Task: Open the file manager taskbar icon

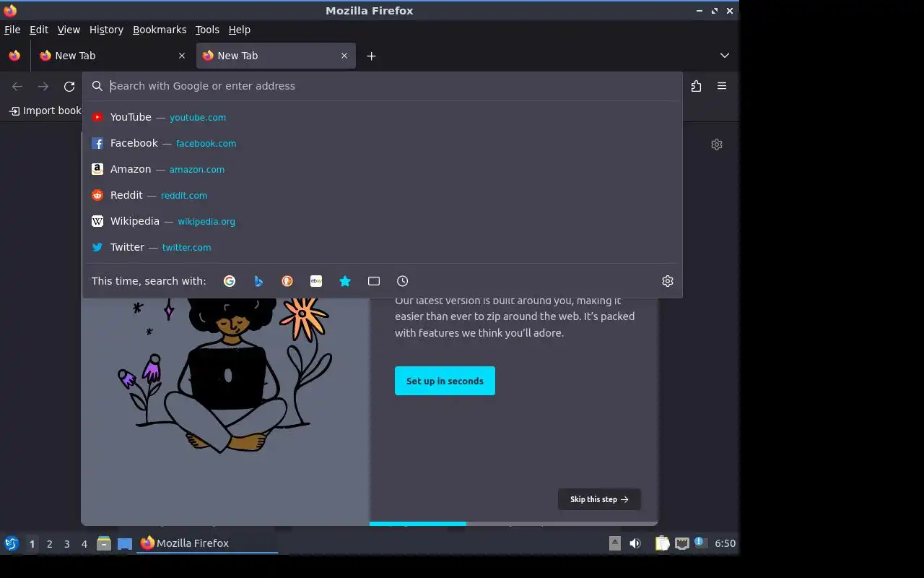Action: coord(104,543)
